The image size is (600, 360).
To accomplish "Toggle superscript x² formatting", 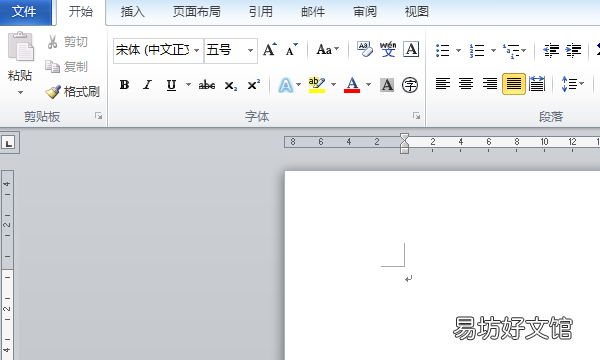I will click(x=254, y=85).
